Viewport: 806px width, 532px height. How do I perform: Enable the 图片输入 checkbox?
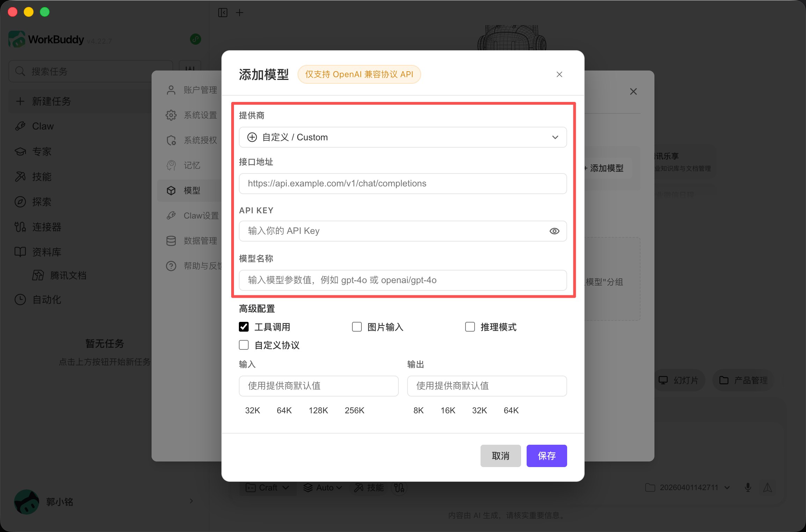pyautogui.click(x=357, y=327)
